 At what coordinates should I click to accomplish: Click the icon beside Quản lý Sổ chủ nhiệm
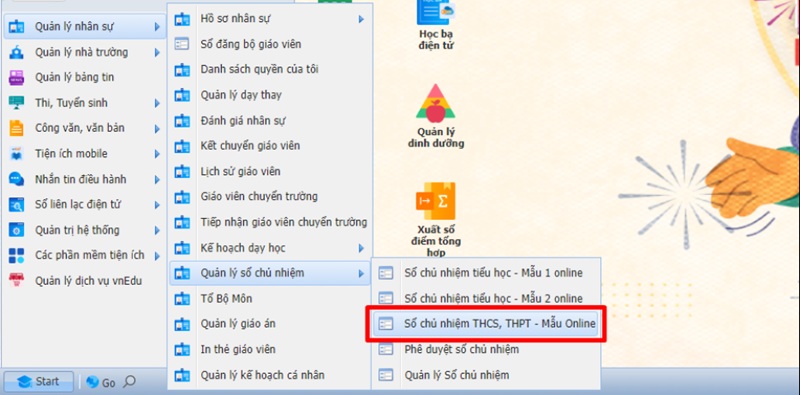click(386, 375)
